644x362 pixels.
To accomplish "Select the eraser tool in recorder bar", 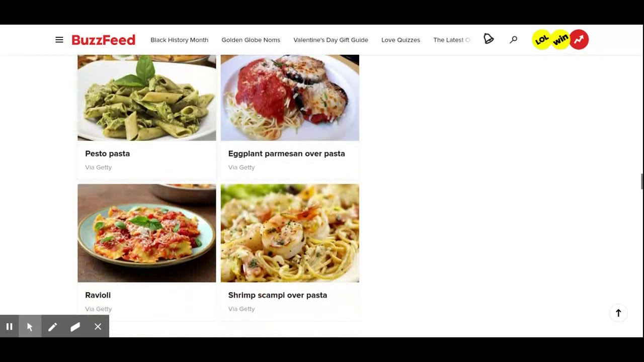I will click(75, 327).
